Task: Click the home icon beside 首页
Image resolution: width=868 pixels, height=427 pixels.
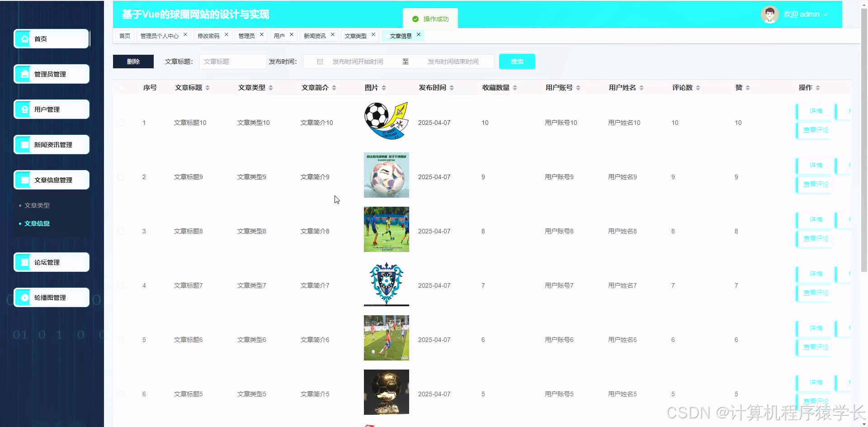Action: pos(25,39)
